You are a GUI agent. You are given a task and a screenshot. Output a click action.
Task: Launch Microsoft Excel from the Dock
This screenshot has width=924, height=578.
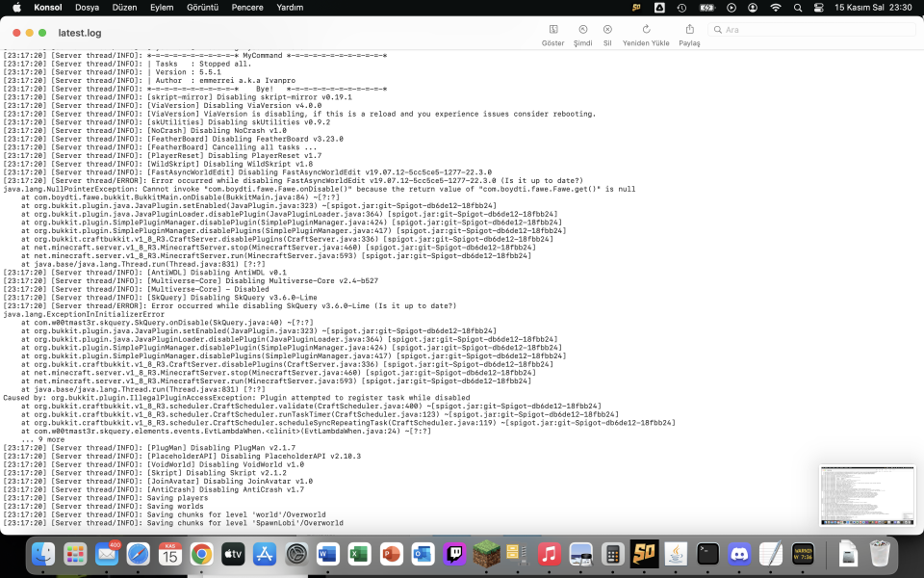tap(359, 555)
